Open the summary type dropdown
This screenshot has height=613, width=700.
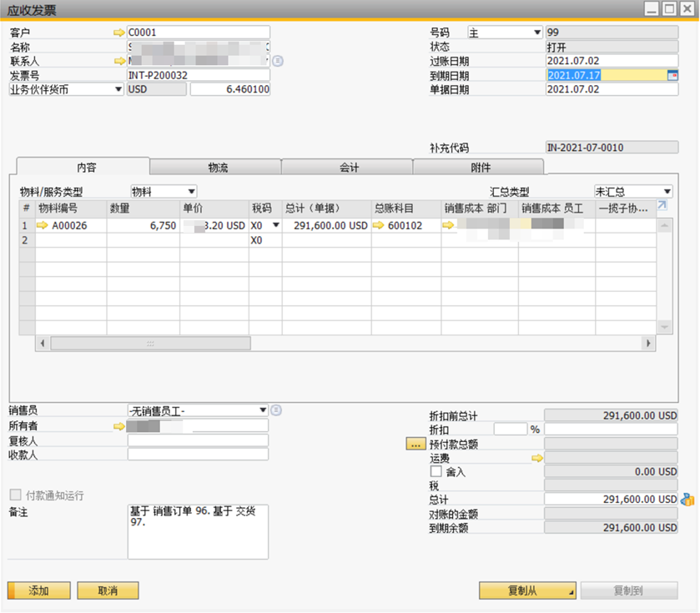click(667, 191)
